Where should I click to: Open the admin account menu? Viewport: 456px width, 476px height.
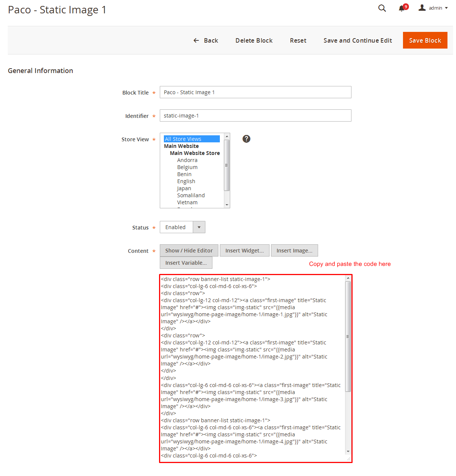pyautogui.click(x=433, y=8)
